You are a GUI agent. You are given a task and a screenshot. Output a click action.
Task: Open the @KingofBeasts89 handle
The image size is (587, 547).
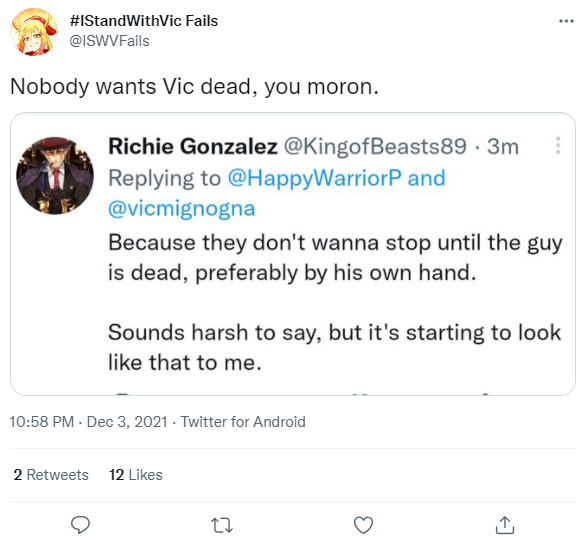pos(375,146)
